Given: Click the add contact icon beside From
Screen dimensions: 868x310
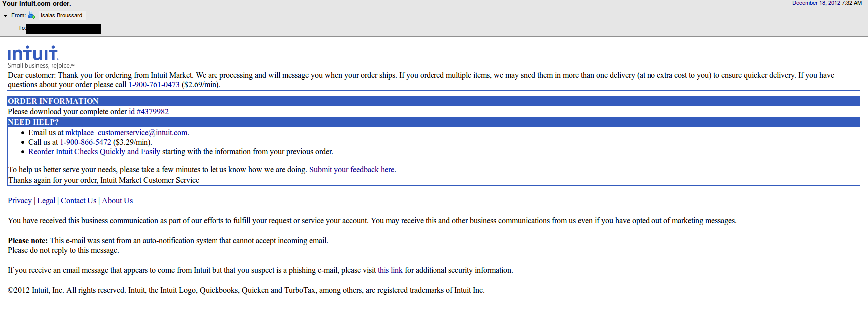Looking at the screenshot, I should [x=32, y=15].
